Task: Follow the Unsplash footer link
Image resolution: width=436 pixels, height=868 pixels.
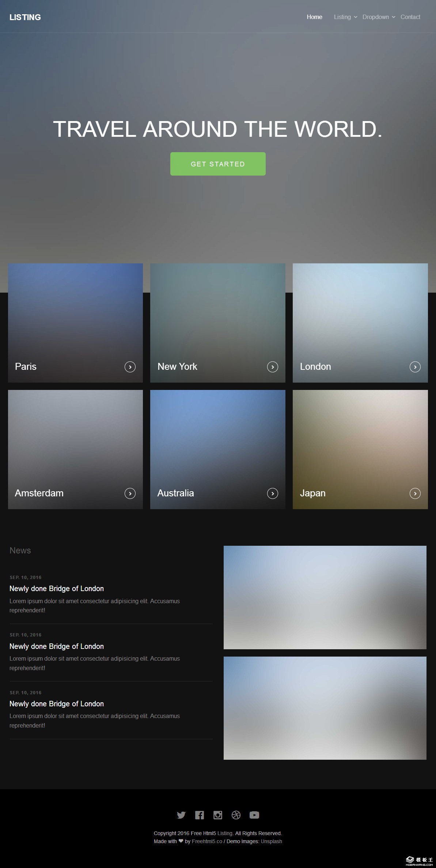Action: pyautogui.click(x=271, y=841)
